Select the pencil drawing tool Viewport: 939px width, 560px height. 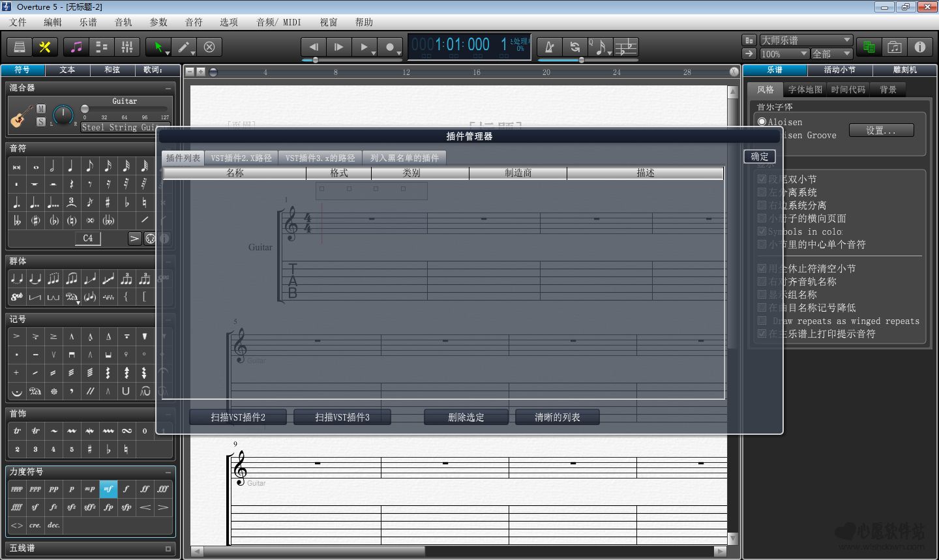184,47
